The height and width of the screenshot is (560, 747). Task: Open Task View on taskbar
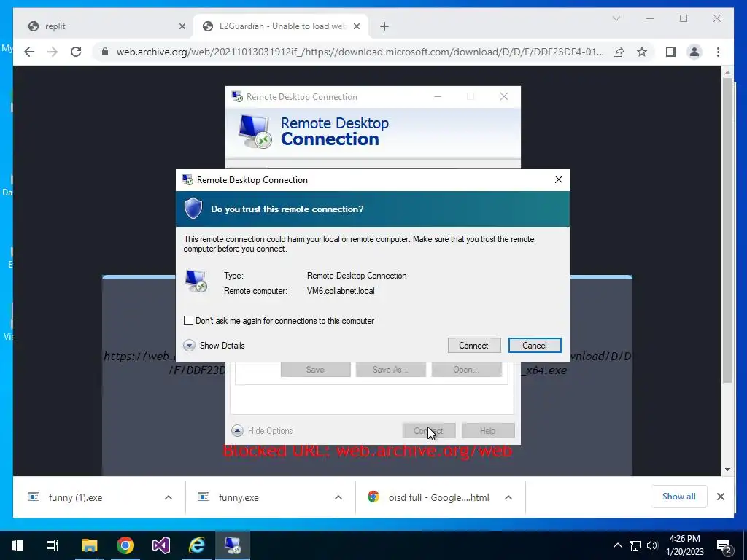coord(53,545)
